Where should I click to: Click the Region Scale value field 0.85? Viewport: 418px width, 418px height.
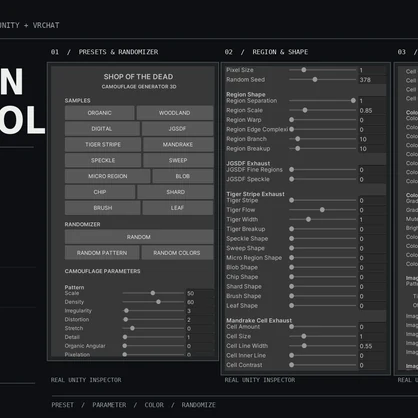(372, 110)
